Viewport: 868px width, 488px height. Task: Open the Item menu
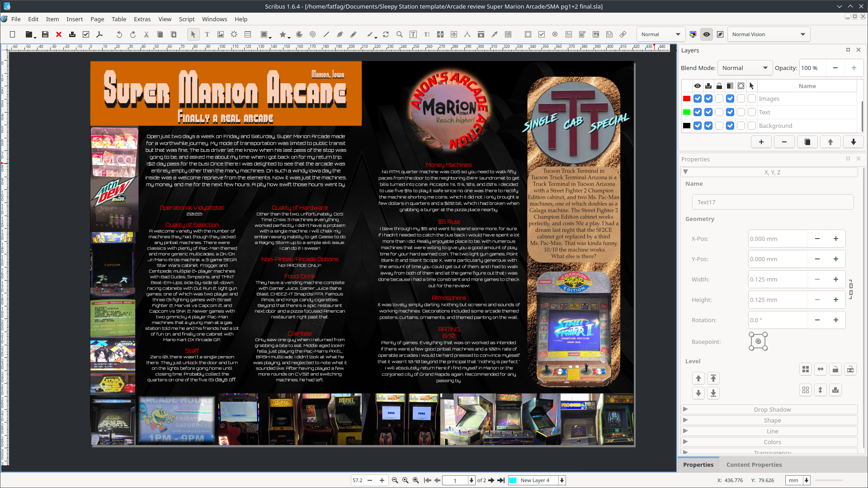click(52, 19)
